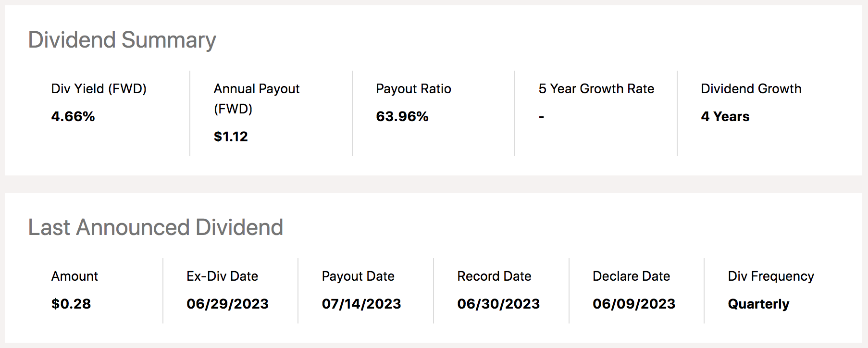
Task: Select the Payout Ratio label
Action: coord(413,89)
